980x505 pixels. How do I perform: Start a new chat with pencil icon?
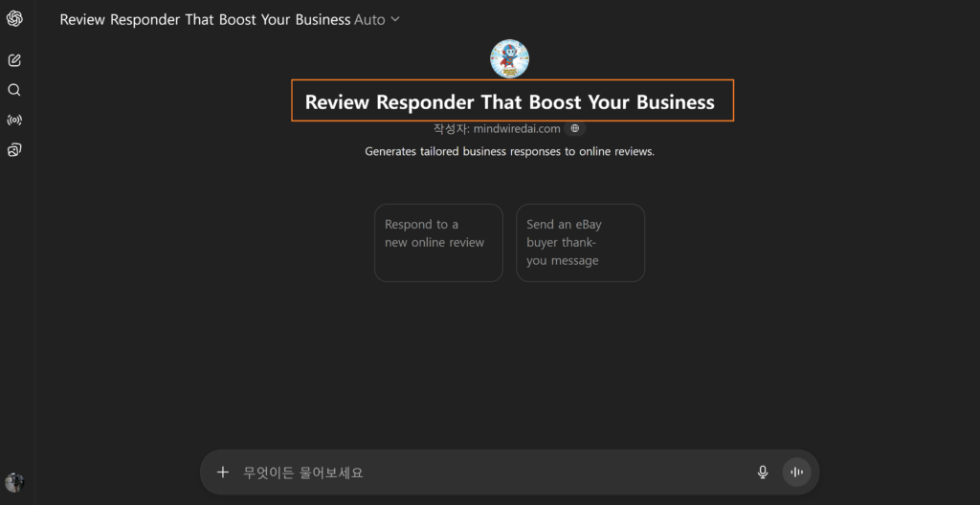click(x=14, y=60)
